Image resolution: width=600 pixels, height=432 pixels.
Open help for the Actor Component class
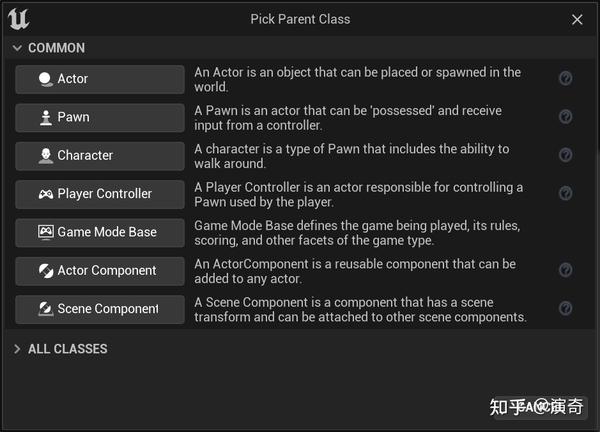(565, 270)
